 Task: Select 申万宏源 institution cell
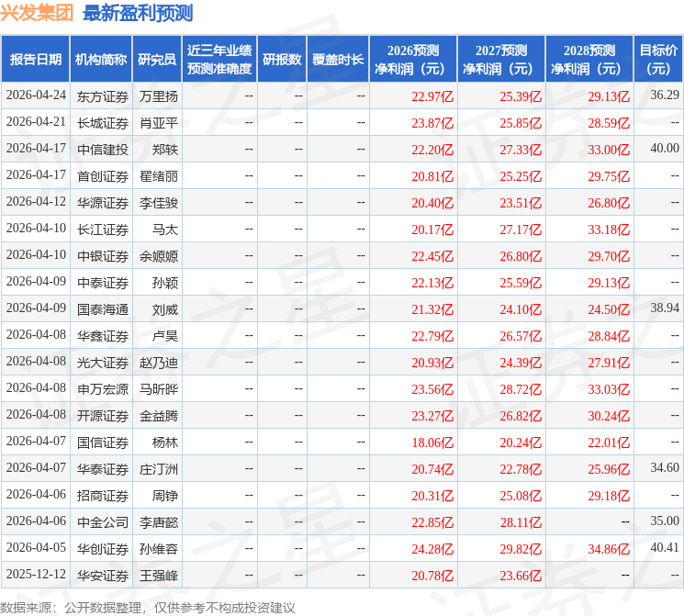(103, 389)
